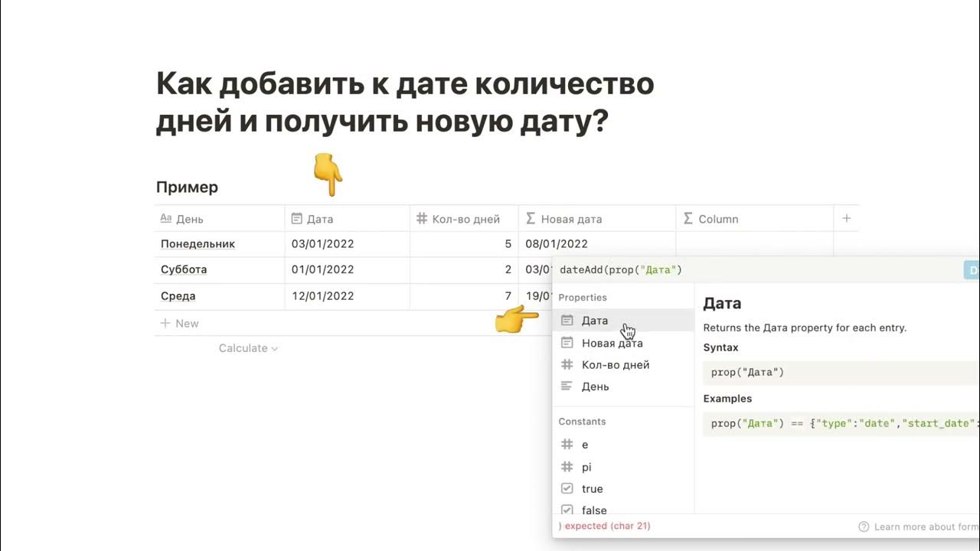Viewport: 980px width, 551px height.
Task: Insert constant pi in formula
Action: point(623,467)
